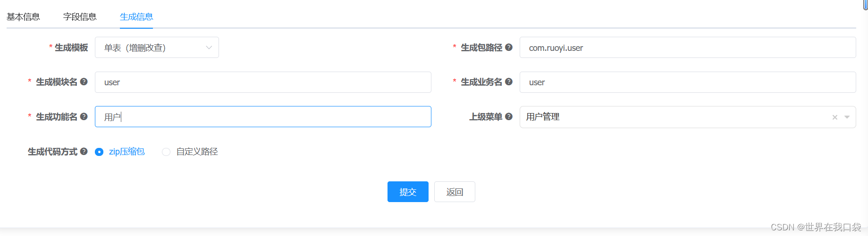Image resolution: width=868 pixels, height=236 pixels.
Task: Click the 提交 submit button
Action: click(x=408, y=192)
